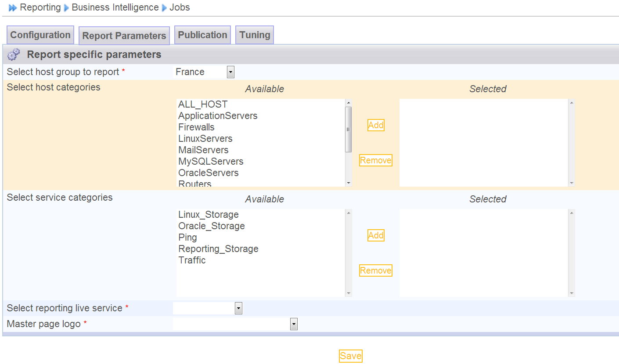
Task: Select Ping service category
Action: point(261,238)
